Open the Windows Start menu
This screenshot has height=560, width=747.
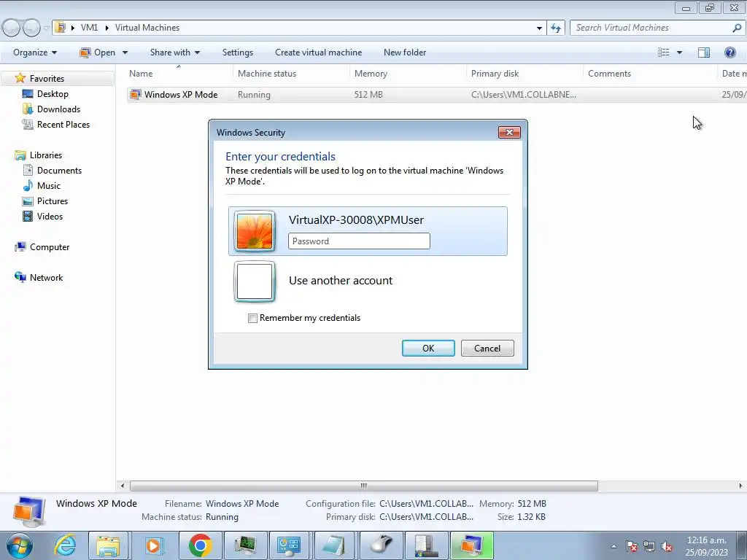click(x=20, y=545)
